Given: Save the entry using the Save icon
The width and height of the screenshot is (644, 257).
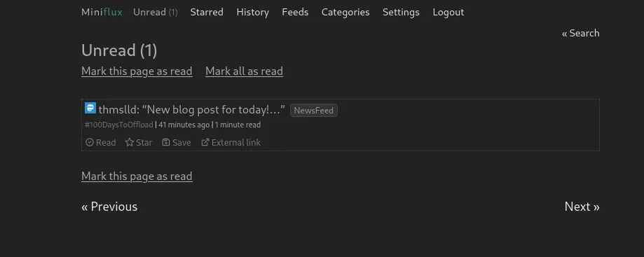Looking at the screenshot, I should pos(166,142).
